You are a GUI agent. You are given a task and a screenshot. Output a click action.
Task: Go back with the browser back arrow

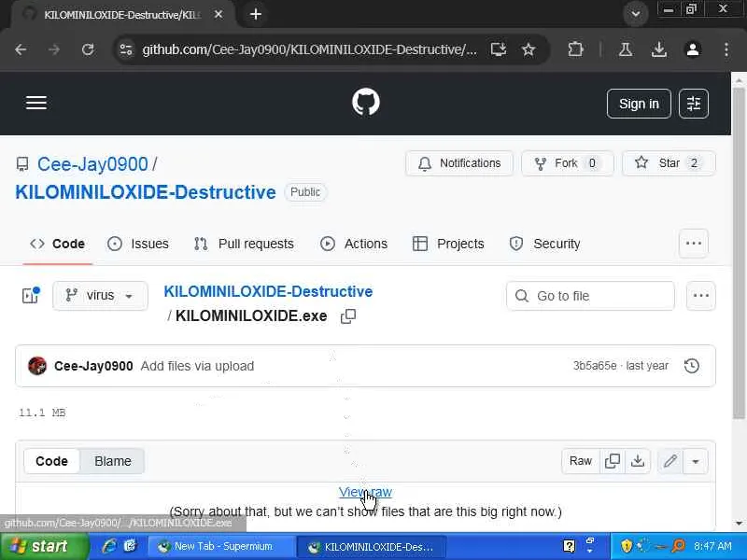click(21, 49)
